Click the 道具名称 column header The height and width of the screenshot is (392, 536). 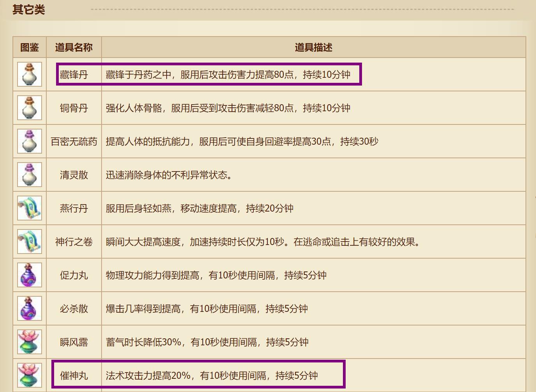click(x=74, y=47)
